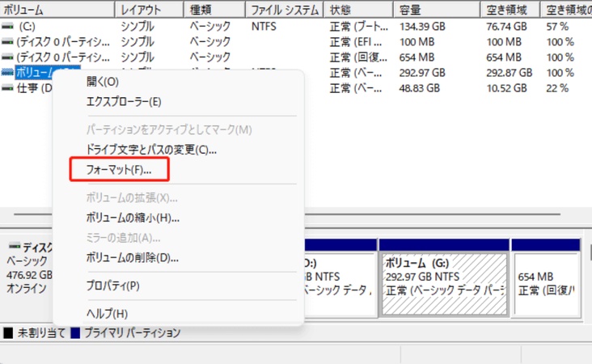Select the drive icon of the 654 MB recovery partition row

[7, 57]
